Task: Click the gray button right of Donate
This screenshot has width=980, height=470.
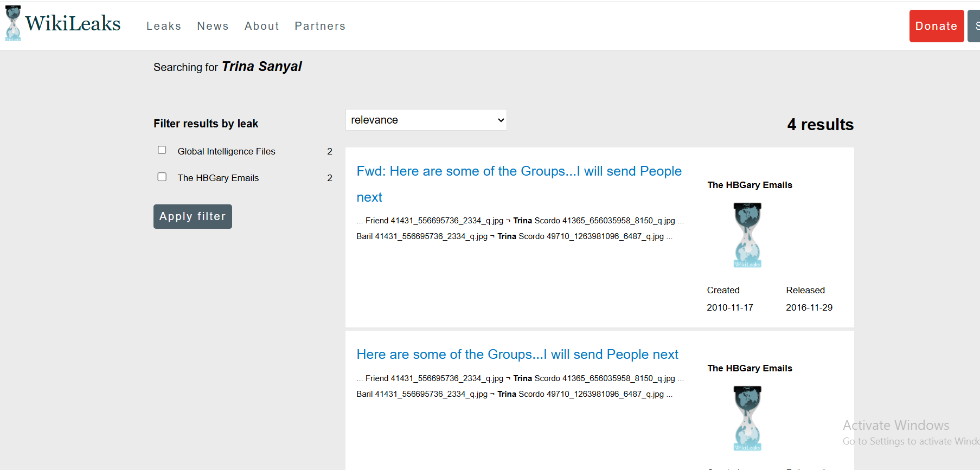Action: (x=975, y=26)
